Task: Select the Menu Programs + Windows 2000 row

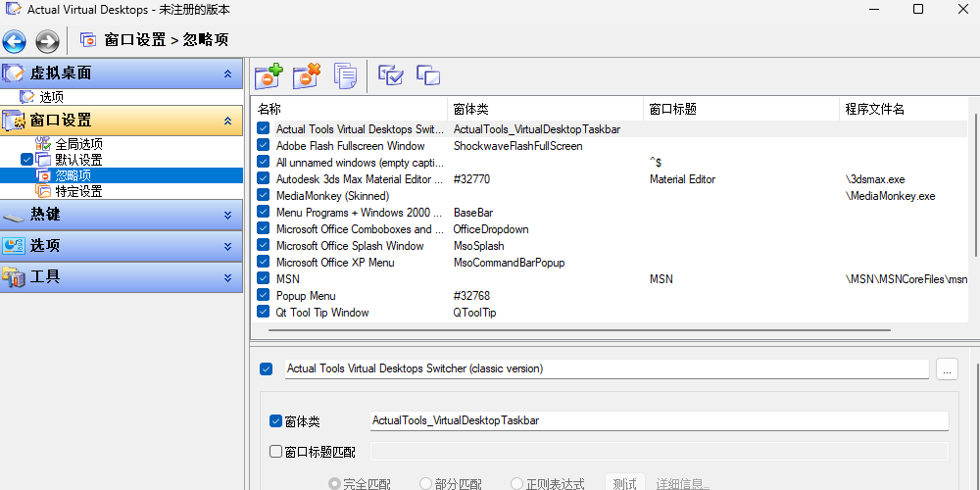Action: [x=610, y=213]
